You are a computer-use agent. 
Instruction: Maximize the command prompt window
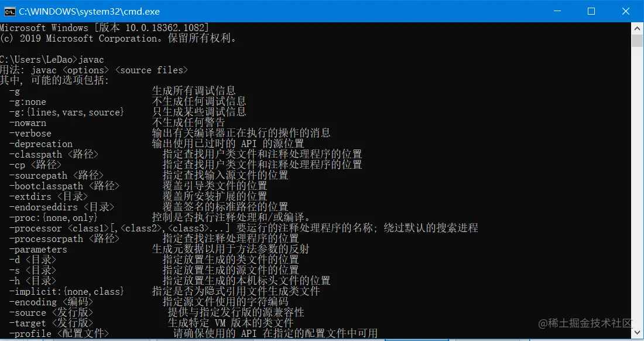(x=591, y=12)
